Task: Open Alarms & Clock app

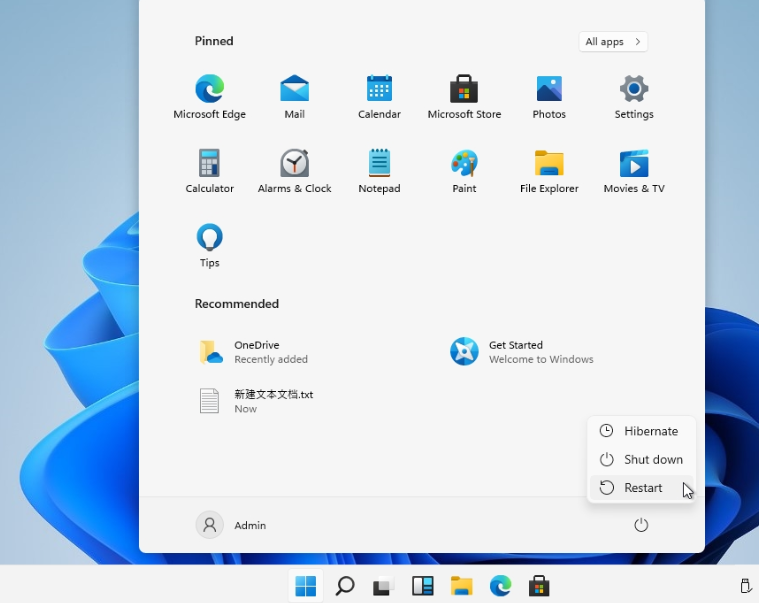Action: [x=294, y=163]
